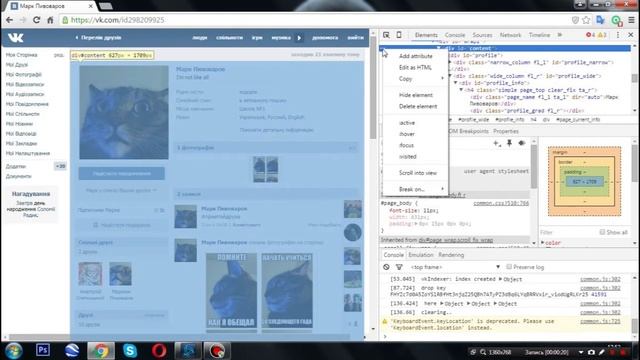Image resolution: width=640 pixels, height=360 pixels.
Task: Toggle the Show all checkbox in Computed pane
Action: pos(602,232)
